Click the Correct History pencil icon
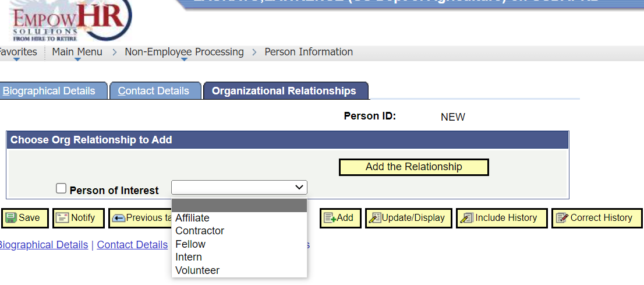The image size is (644, 285). [x=562, y=218]
